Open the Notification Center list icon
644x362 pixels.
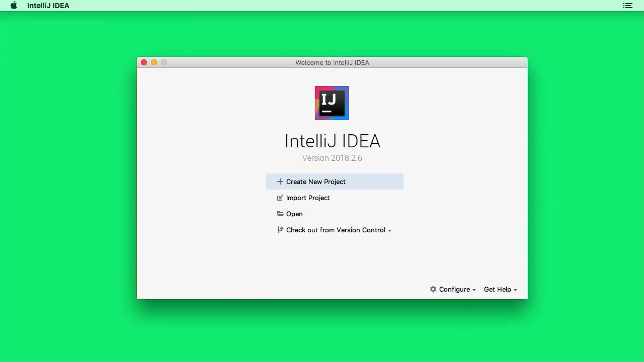[x=627, y=6]
